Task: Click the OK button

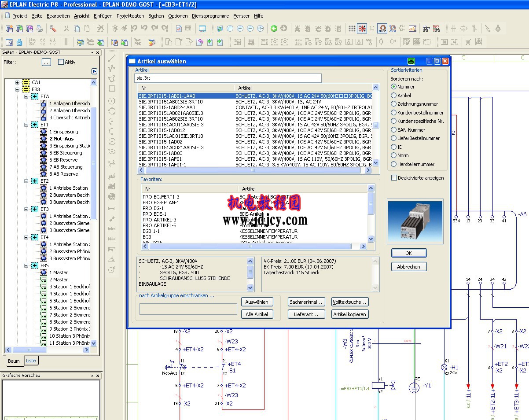Action: click(x=408, y=253)
